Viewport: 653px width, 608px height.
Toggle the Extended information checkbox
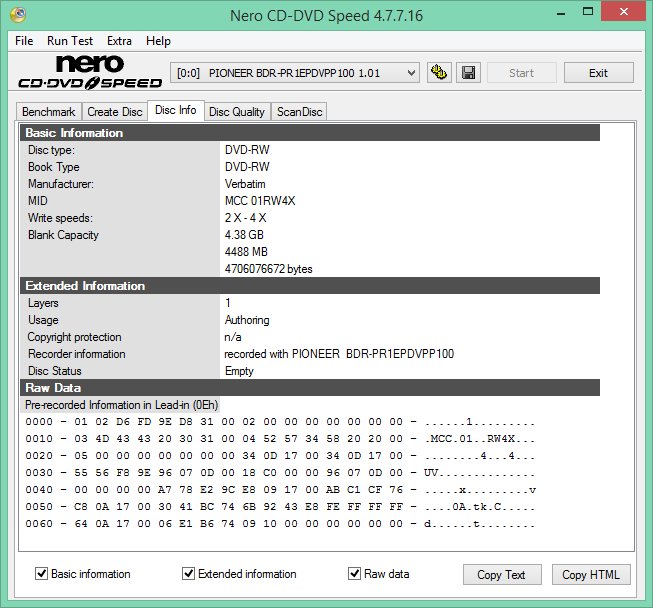(188, 573)
